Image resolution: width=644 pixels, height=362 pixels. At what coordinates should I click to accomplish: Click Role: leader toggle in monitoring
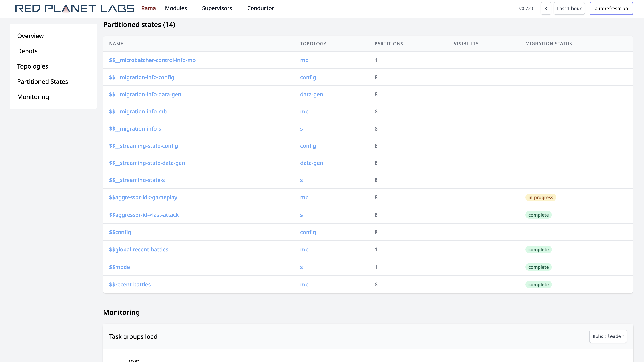[x=608, y=336]
